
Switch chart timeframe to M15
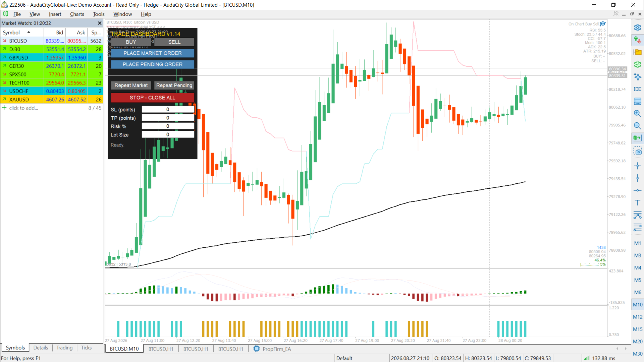click(637, 329)
